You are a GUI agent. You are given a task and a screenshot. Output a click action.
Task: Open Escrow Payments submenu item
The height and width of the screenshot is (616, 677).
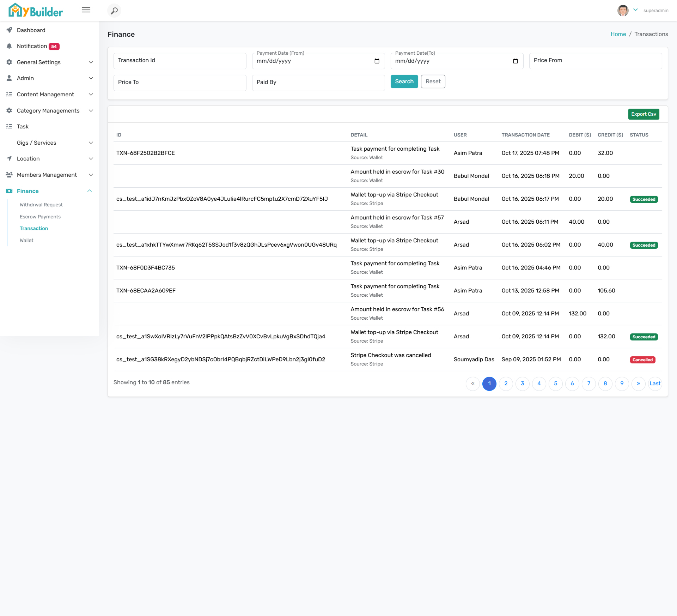[x=40, y=217]
